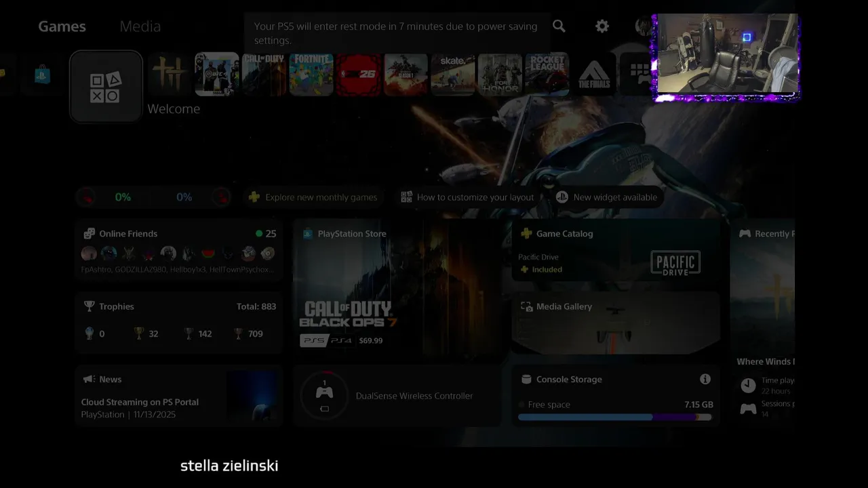Image resolution: width=868 pixels, height=488 pixels.
Task: Click the Total: 883 trophies text
Action: (256, 306)
